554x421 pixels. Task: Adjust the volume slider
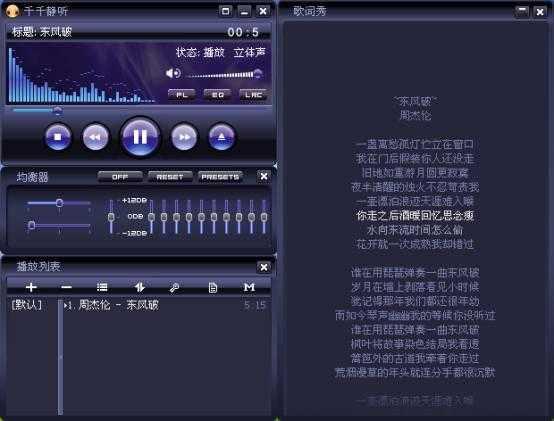[224, 74]
